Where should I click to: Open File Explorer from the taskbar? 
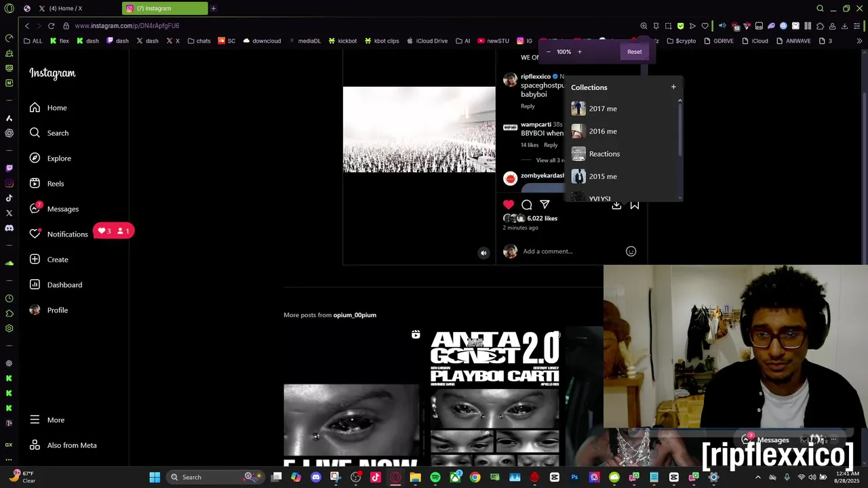pyautogui.click(x=415, y=477)
